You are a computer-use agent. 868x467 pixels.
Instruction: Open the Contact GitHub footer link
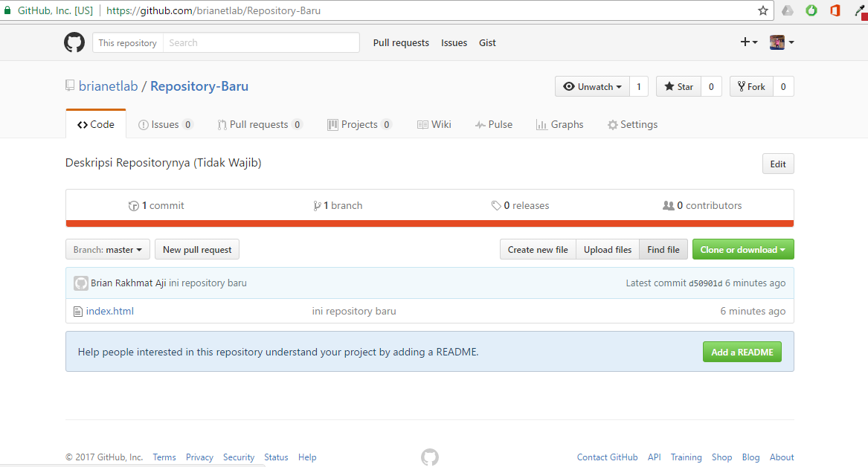coord(607,457)
